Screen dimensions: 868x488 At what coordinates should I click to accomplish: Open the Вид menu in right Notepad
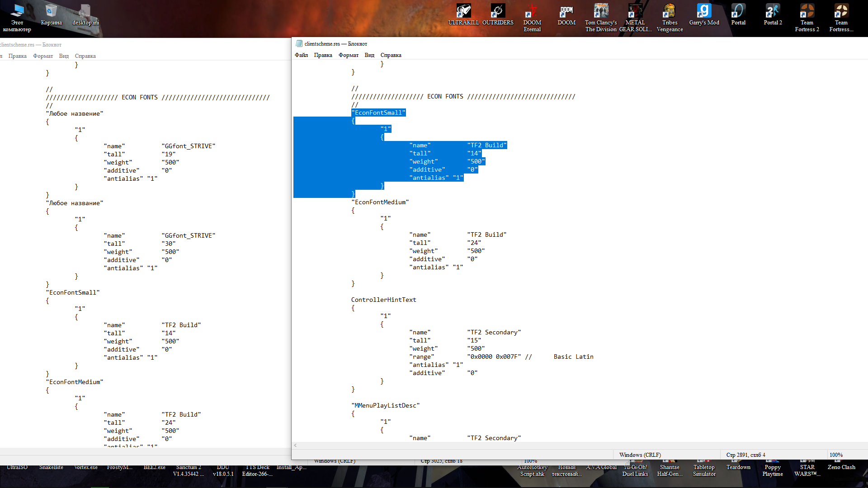369,55
